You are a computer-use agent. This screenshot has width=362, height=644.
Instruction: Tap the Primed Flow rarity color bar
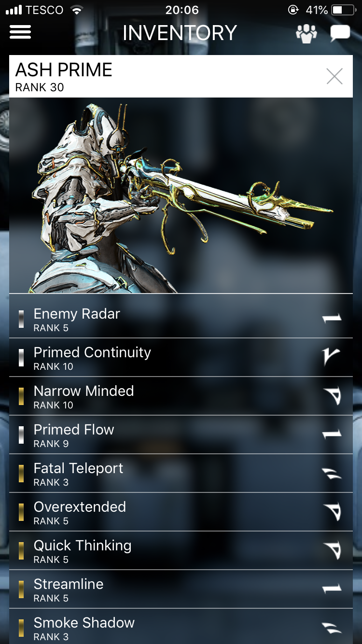click(21, 434)
